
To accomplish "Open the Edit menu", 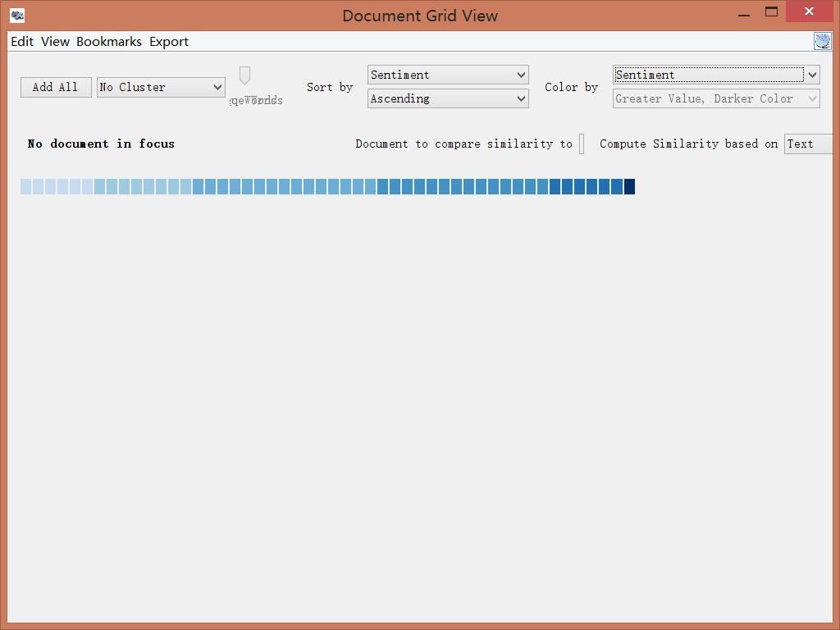I will [22, 42].
